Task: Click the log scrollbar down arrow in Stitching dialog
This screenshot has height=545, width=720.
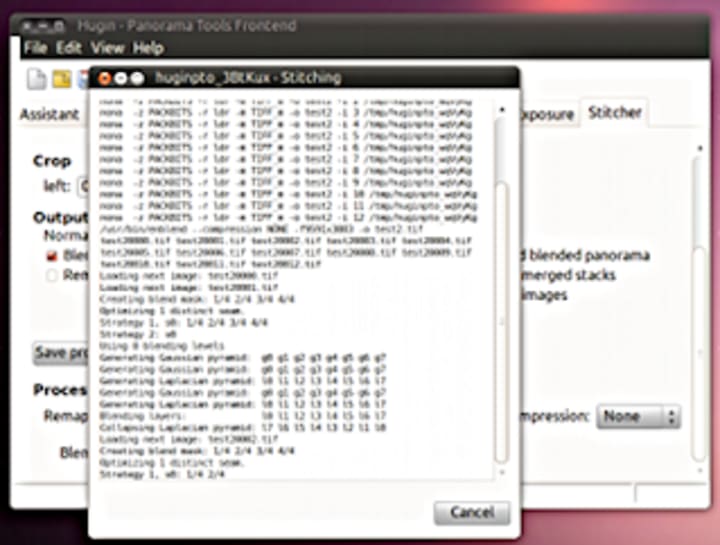Action: (502, 472)
